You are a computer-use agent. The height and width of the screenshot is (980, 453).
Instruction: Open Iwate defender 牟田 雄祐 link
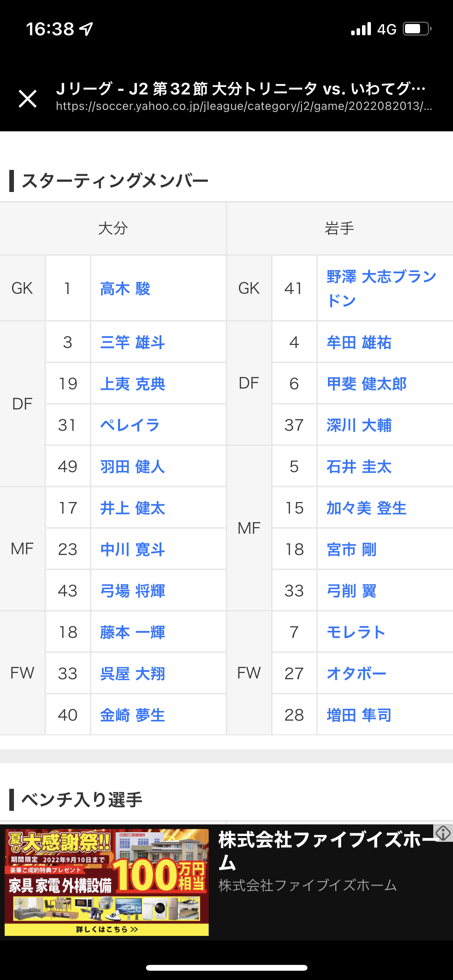(359, 343)
